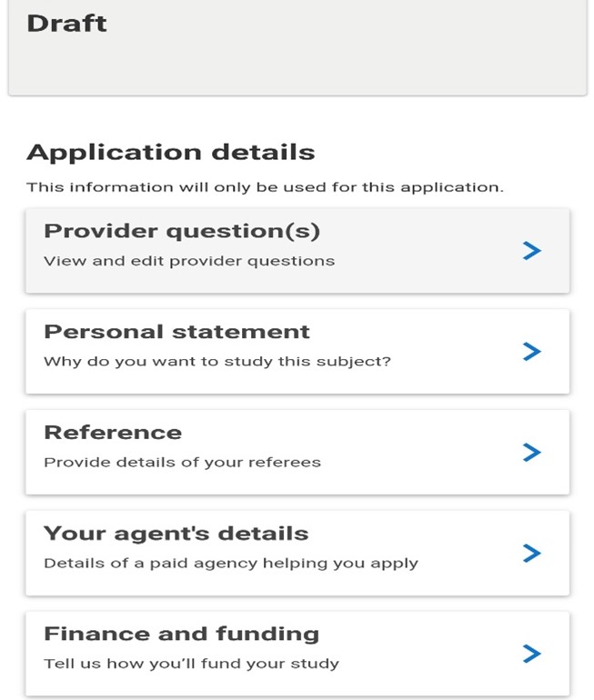The image size is (594, 700).
Task: Click 'Details of a paid agency helping you apply'
Action: tap(231, 564)
